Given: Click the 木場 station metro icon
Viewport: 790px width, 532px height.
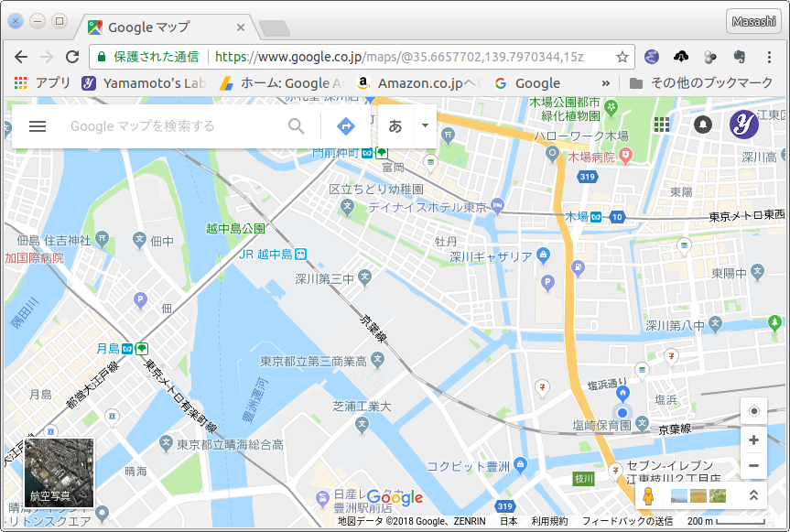Looking at the screenshot, I should pos(596,217).
